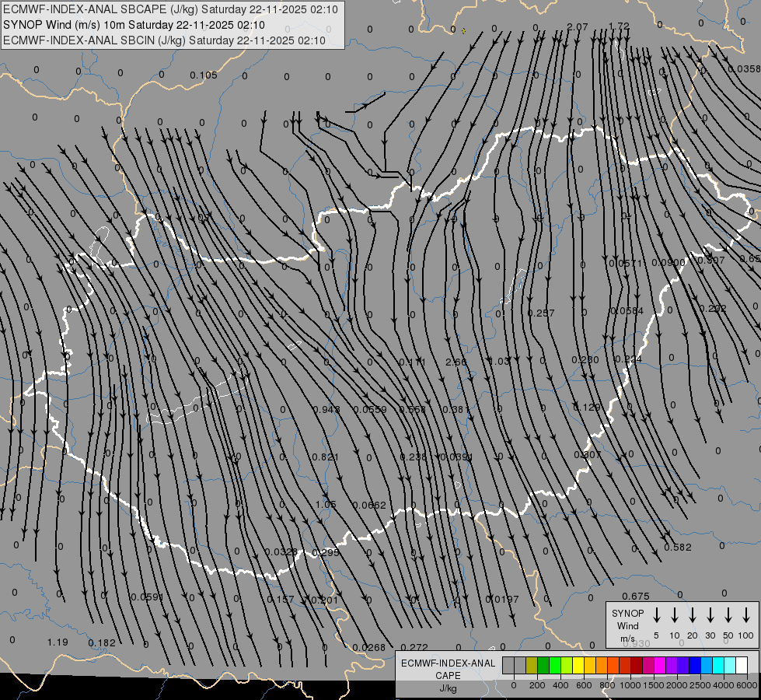Image resolution: width=761 pixels, height=700 pixels.
Task: Click the white swatch on CAPE scale
Action: coord(742,665)
